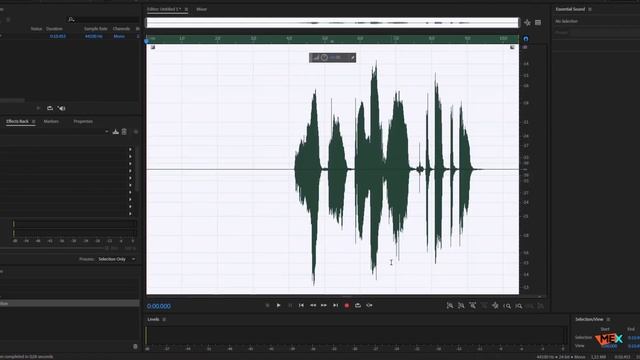The height and width of the screenshot is (360, 640).
Task: Switch to the Markers tab
Action: tap(51, 121)
